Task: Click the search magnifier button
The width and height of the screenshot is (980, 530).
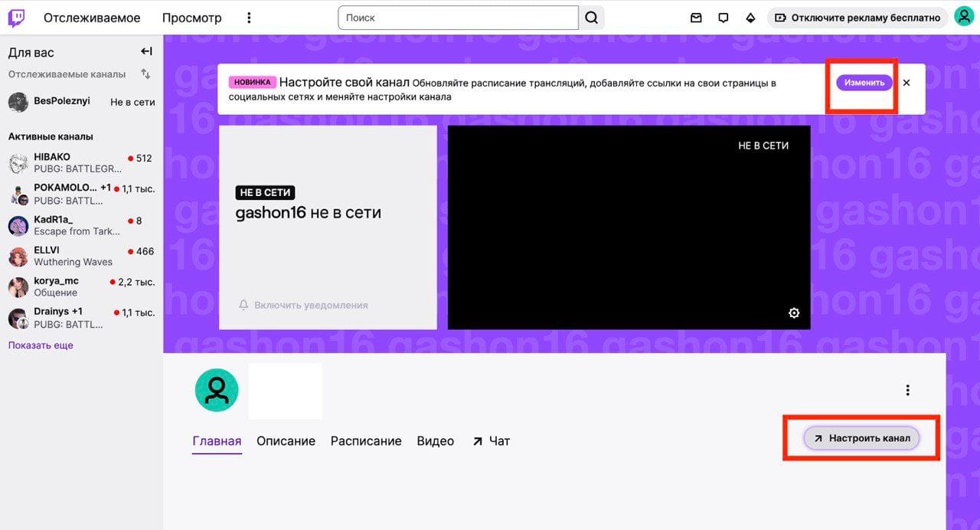Action: point(591,18)
